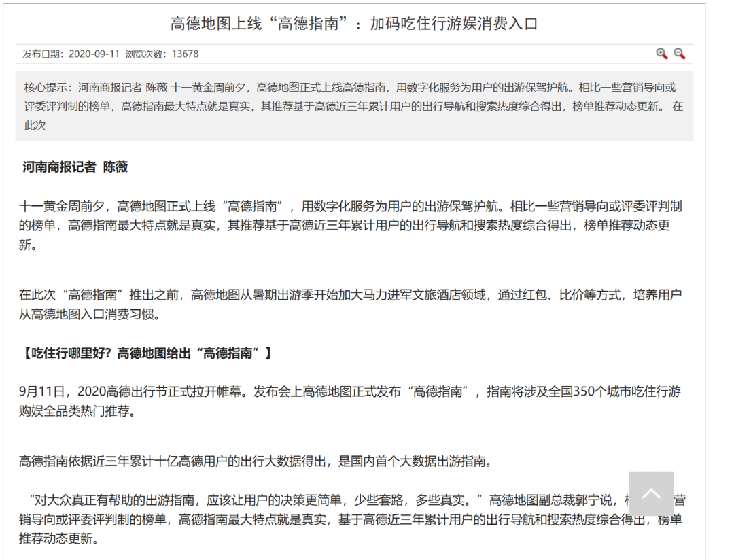This screenshot has width=734, height=560.
Task: Click the sentence 高德指南依据近三年累计十亿高德用户
Action: pos(254,461)
